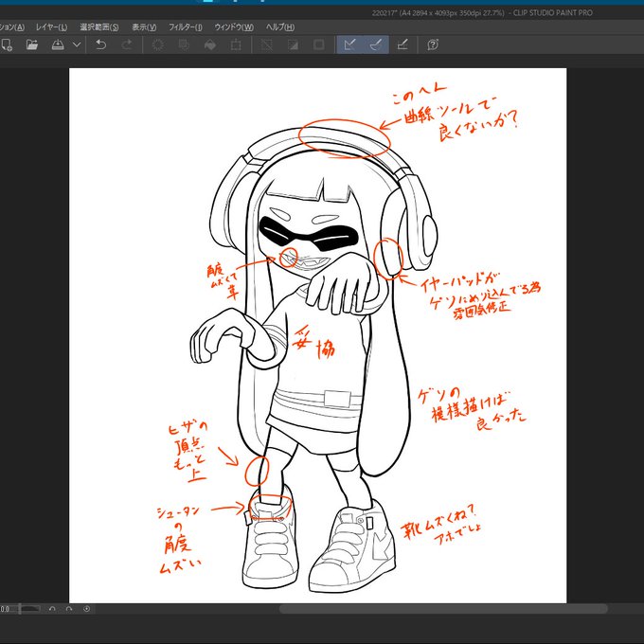Open CLIP STUDIO support help icon
Image resolution: width=644 pixels, height=644 pixels.
433,45
